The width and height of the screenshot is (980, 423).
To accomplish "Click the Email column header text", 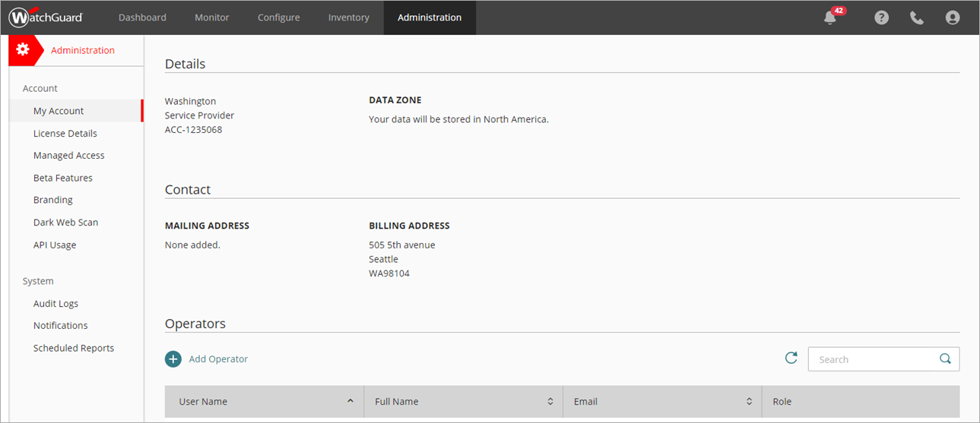I will pyautogui.click(x=585, y=402).
